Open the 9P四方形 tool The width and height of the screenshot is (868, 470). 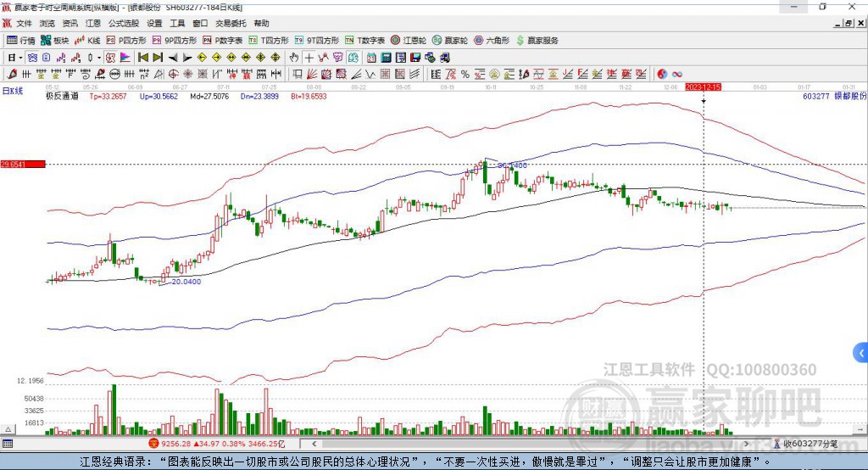[x=175, y=41]
